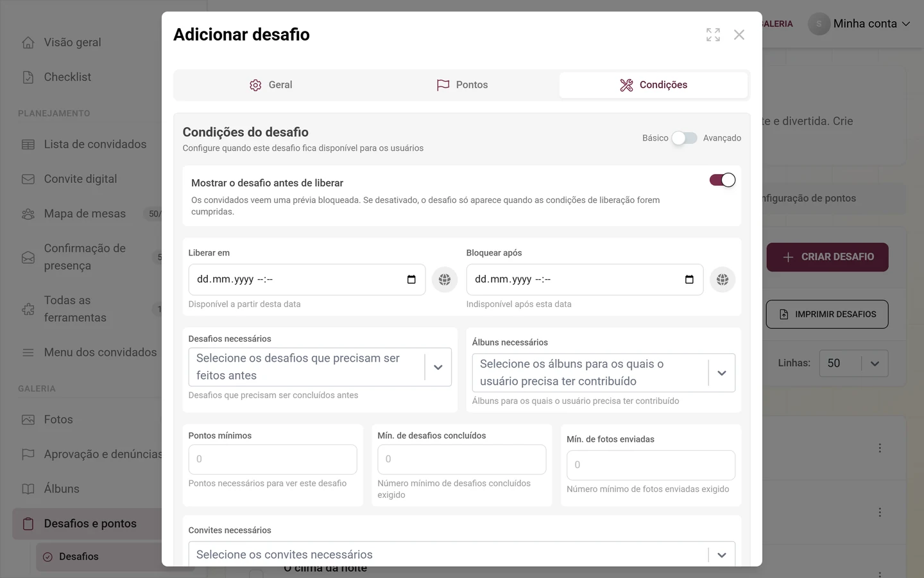Select the Desafios sub-item

99,557
